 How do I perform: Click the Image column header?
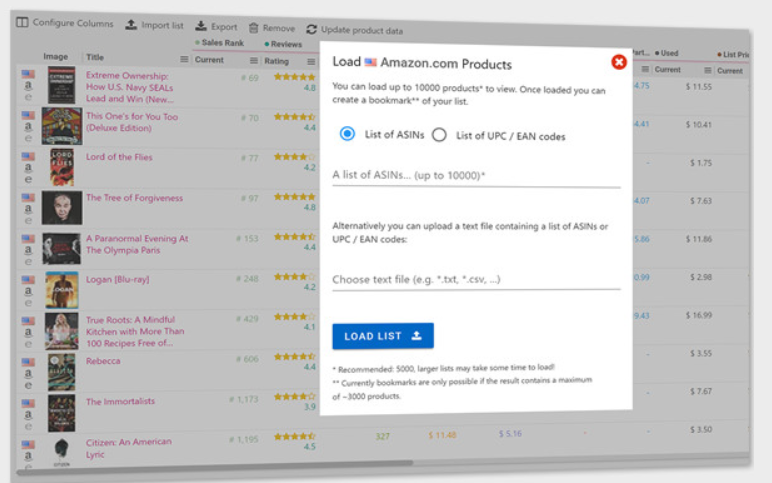point(56,57)
